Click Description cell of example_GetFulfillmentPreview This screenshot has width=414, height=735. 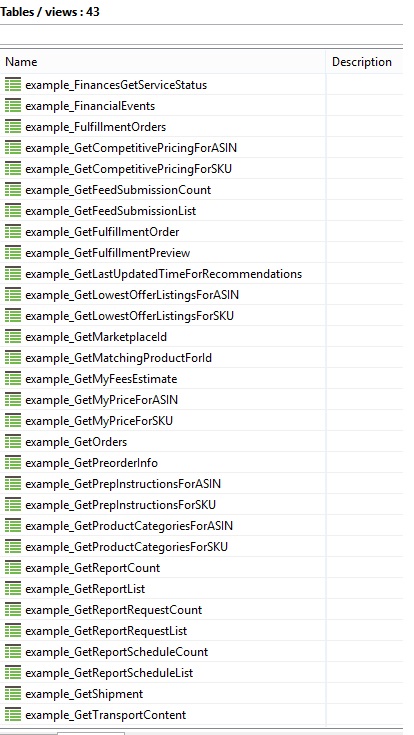click(x=364, y=253)
